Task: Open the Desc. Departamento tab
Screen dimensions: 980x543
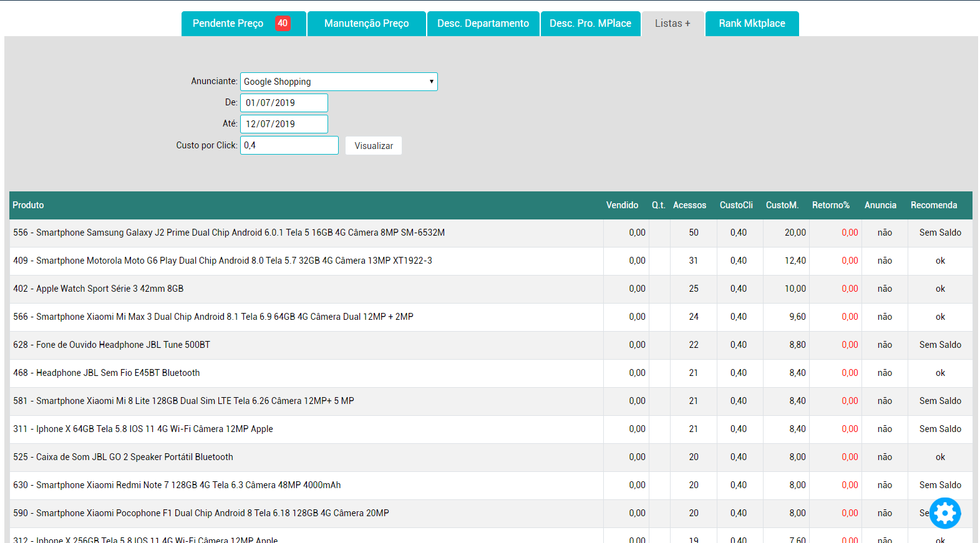Action: coord(483,24)
